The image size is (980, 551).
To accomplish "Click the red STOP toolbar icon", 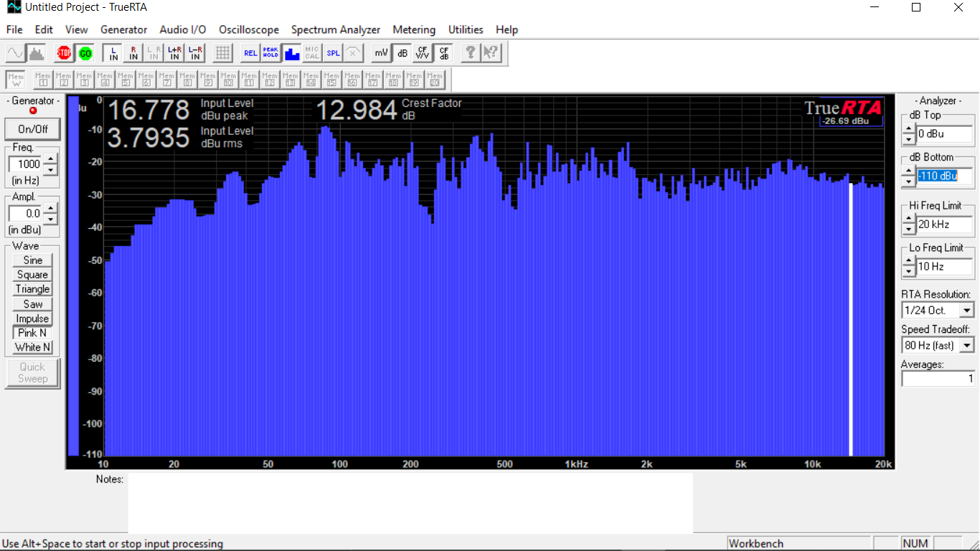I will (x=64, y=53).
